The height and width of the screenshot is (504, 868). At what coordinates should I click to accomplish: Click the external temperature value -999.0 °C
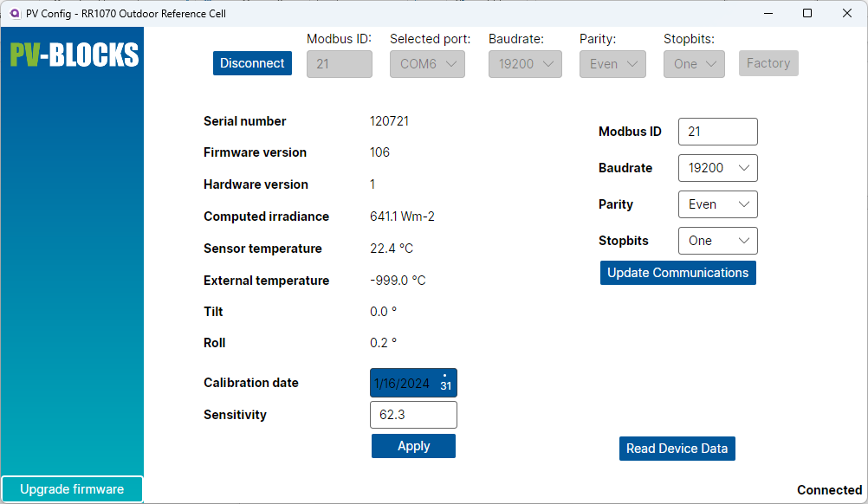(x=398, y=281)
